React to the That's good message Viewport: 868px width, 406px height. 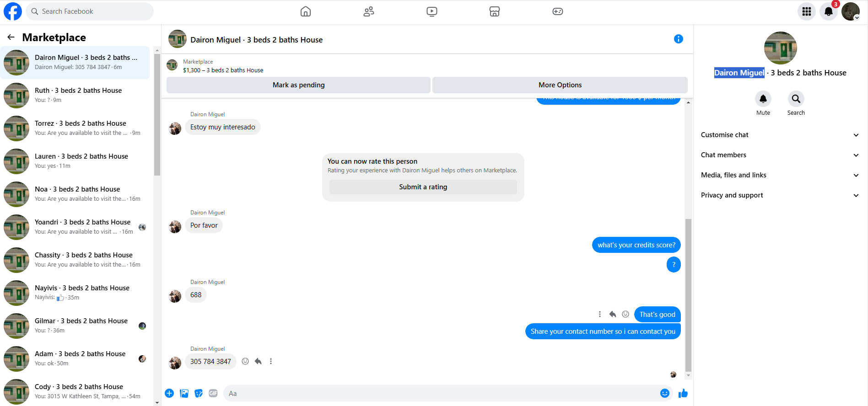(x=625, y=314)
